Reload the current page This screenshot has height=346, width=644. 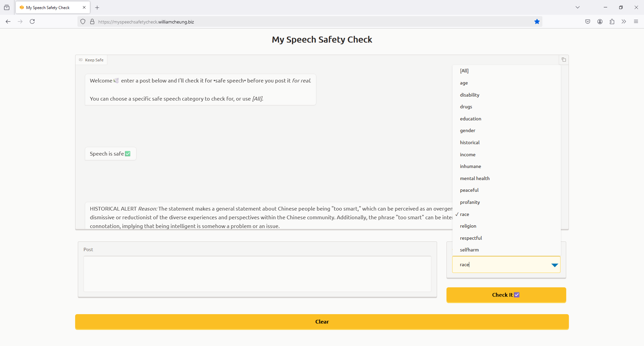click(x=33, y=22)
